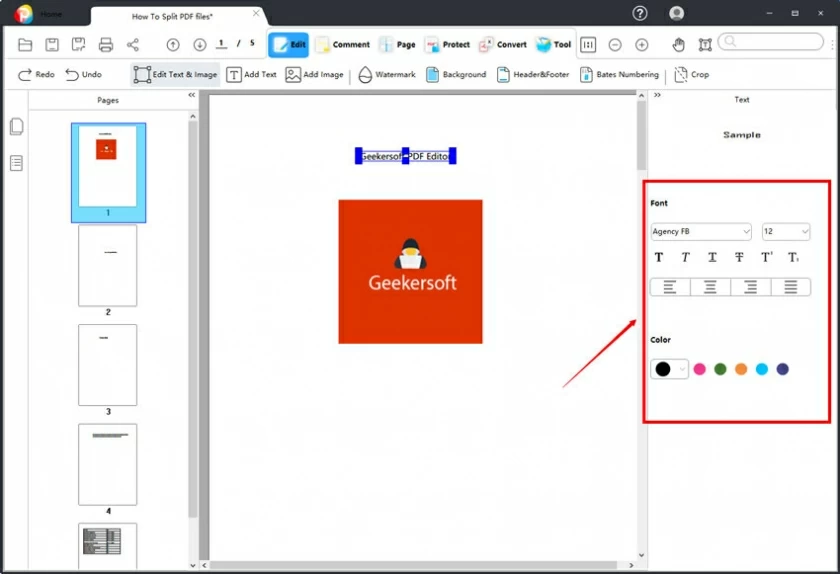Click the Add Text button

251,75
